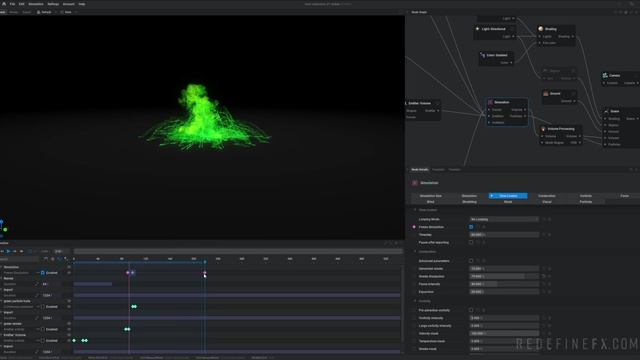Switch to the Vorticity tab
Viewport: 640px width, 360px height.
586,196
